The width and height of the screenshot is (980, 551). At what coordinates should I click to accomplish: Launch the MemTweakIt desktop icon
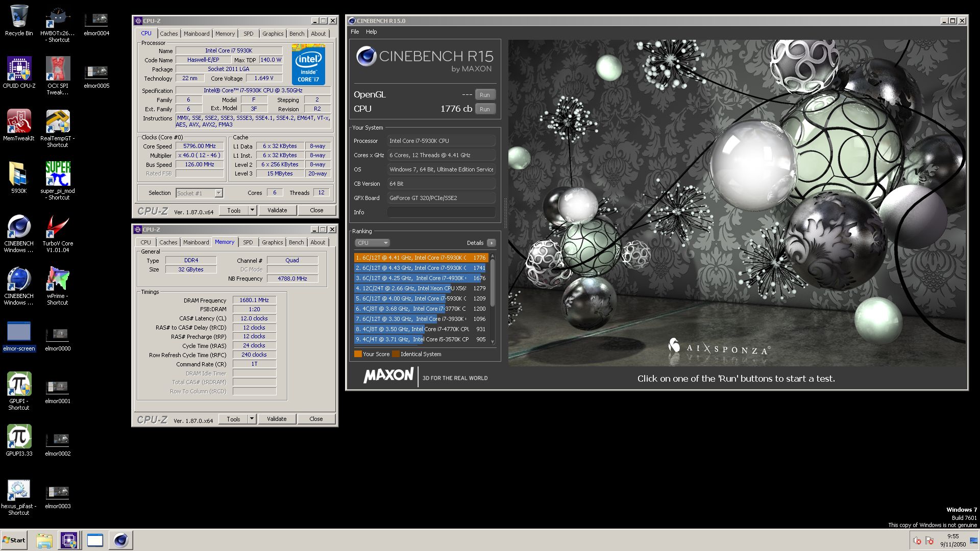(x=19, y=125)
